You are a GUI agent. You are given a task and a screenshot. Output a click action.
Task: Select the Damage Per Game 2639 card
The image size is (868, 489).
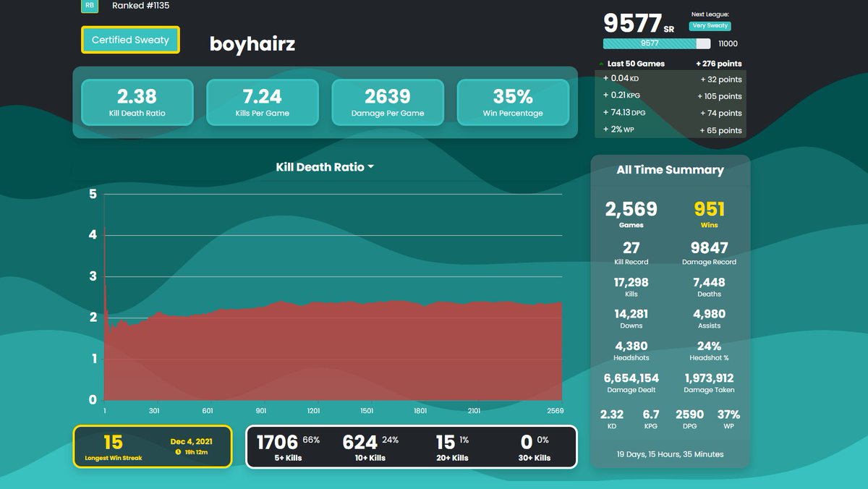click(x=388, y=103)
